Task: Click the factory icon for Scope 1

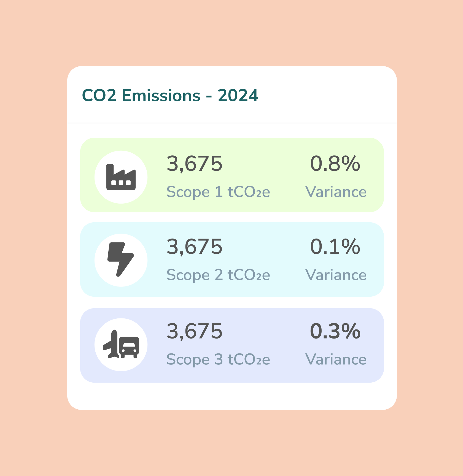Action: tap(121, 177)
